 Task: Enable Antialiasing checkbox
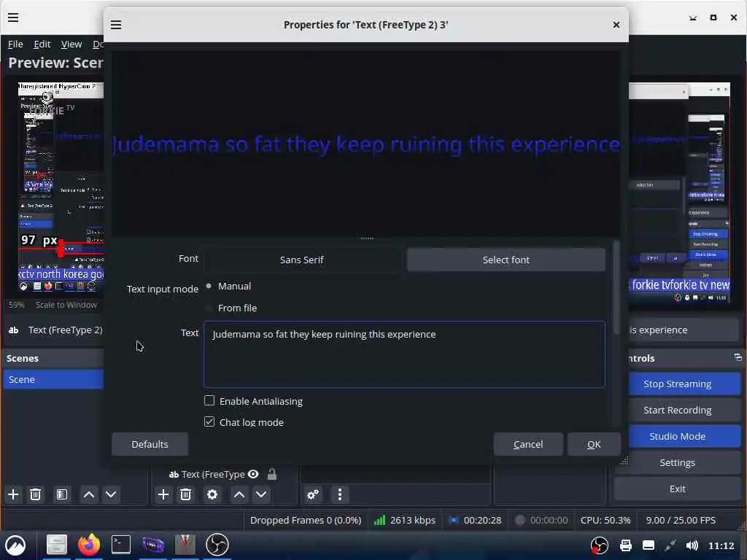[209, 400]
